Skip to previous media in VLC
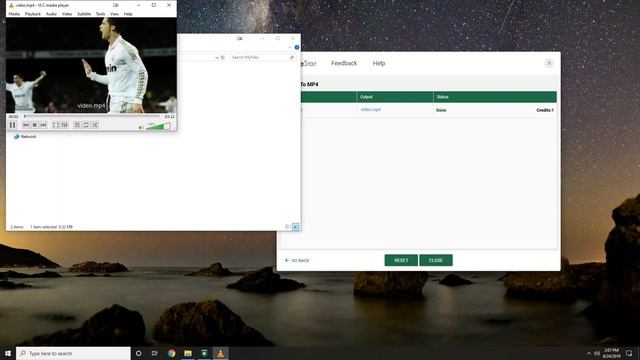The image size is (640, 360). (x=26, y=125)
